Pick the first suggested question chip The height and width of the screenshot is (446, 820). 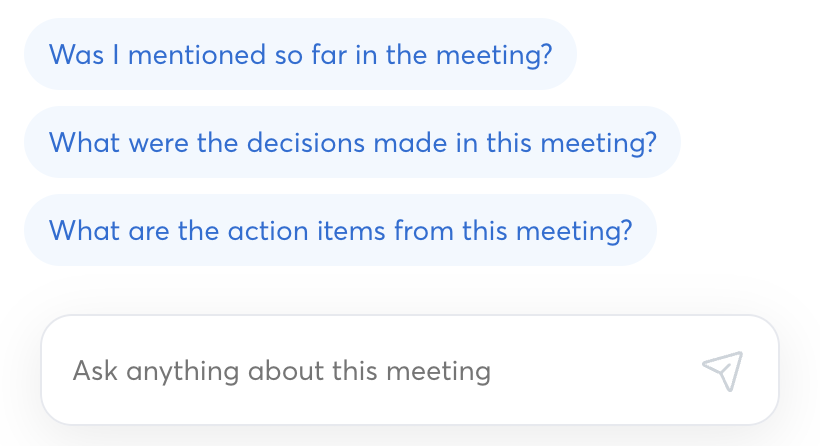300,54
